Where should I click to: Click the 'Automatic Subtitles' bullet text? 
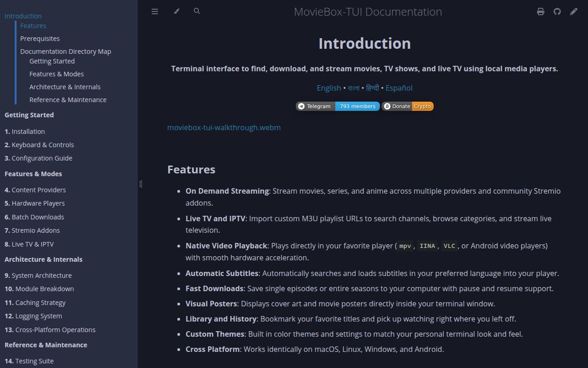pyautogui.click(x=222, y=273)
